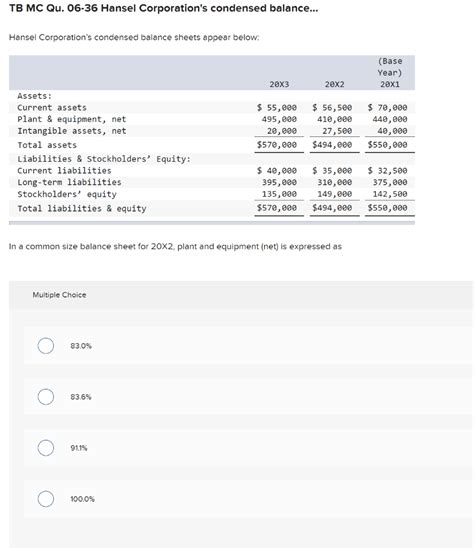Image resolution: width=474 pixels, height=550 pixels.
Task: Click the question title heading
Action: (163, 8)
